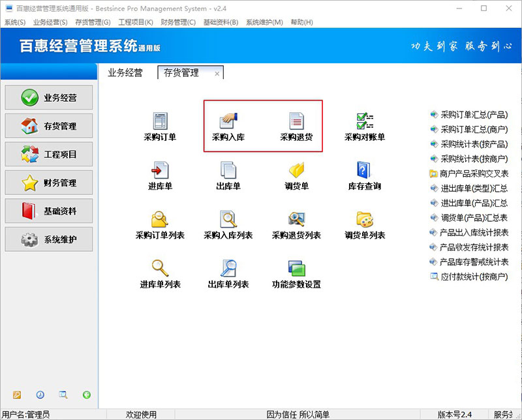Select 基础资料 in the left sidebar

[x=48, y=211]
